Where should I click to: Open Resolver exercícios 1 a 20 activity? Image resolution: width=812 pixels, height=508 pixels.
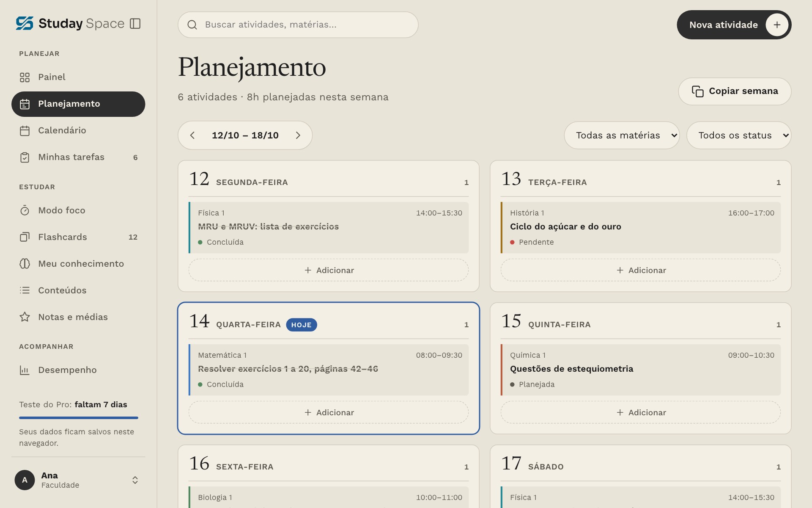point(329,370)
